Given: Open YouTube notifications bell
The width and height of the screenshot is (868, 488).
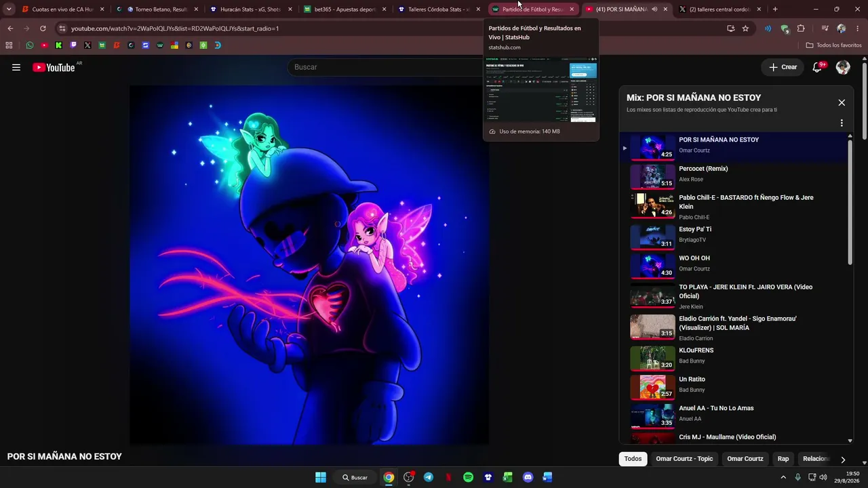Looking at the screenshot, I should [817, 67].
